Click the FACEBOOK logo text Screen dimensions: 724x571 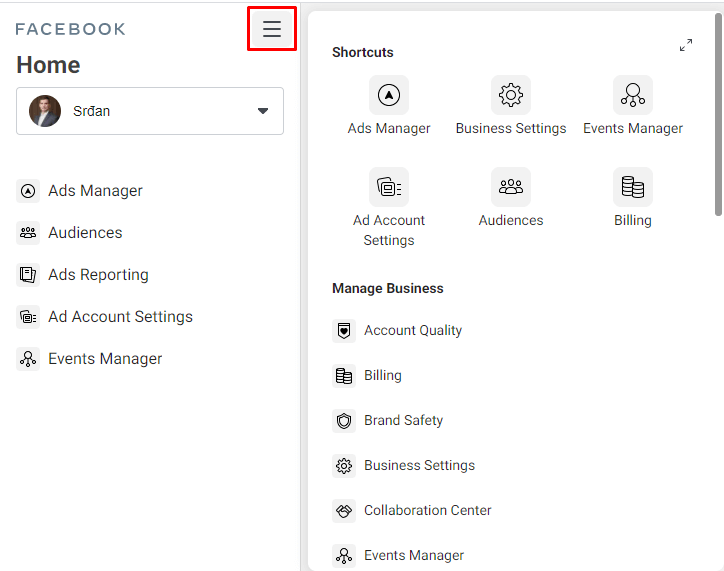(70, 29)
